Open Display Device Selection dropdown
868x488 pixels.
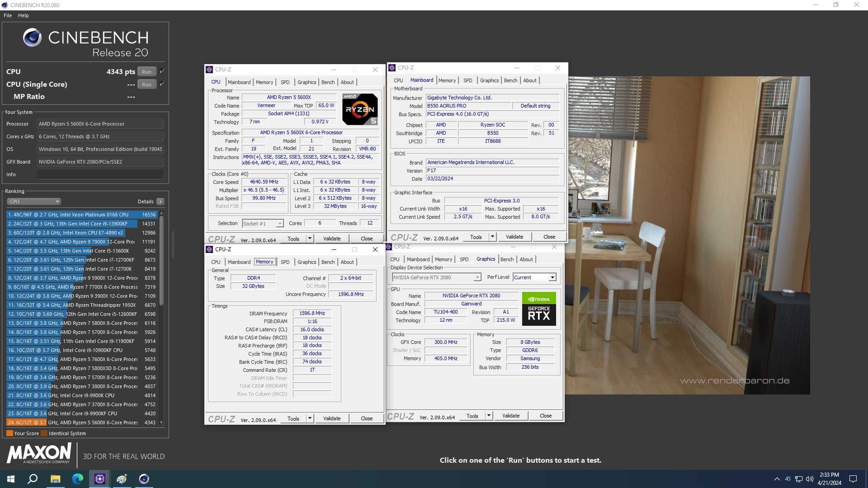[x=436, y=277]
